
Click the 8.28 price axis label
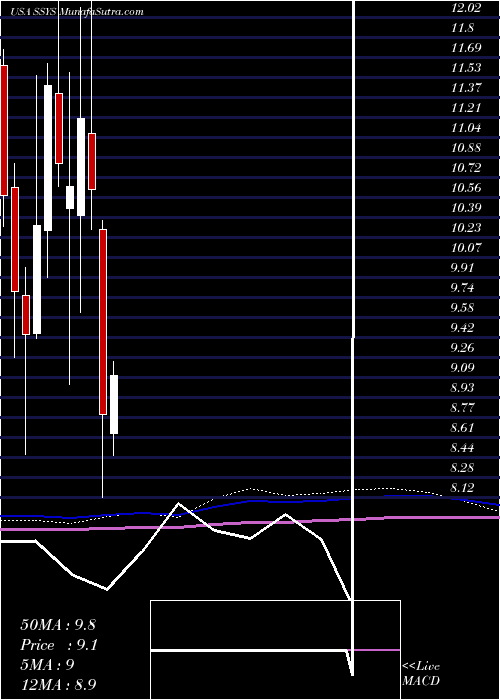pos(462,467)
